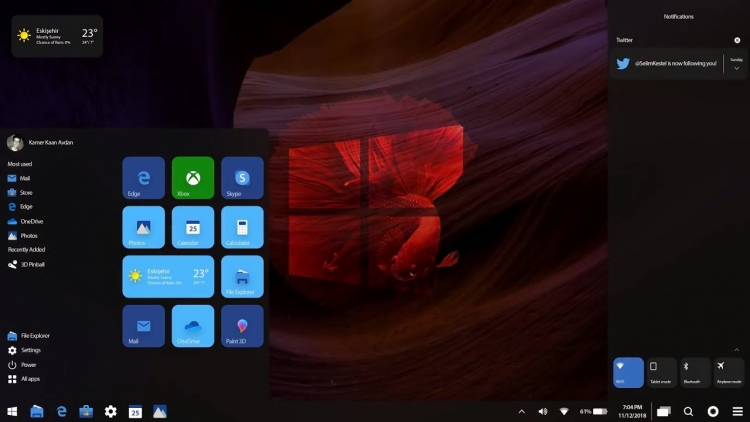This screenshot has width=750, height=422.
Task: Toggle Bluetooth quick action tile
Action: [x=695, y=372]
